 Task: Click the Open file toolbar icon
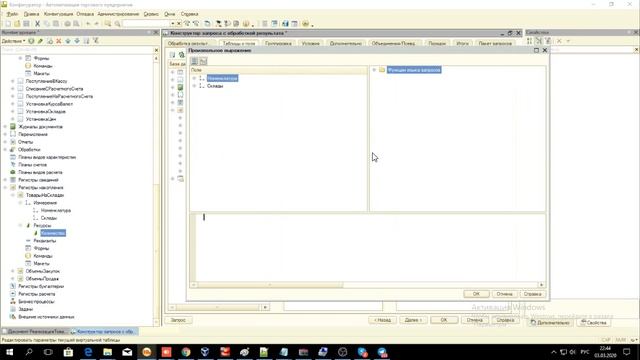click(x=17, y=24)
